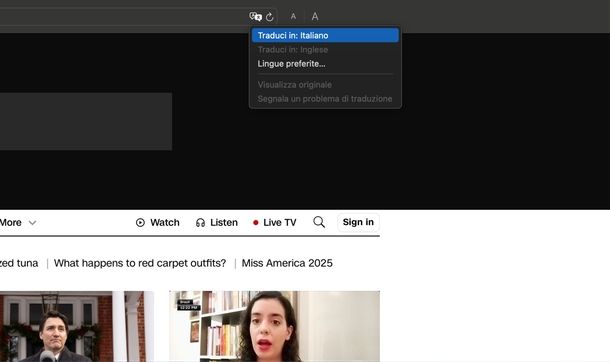Click the translate icon in the address bar
Screen dimensions: 610x362
[255, 17]
